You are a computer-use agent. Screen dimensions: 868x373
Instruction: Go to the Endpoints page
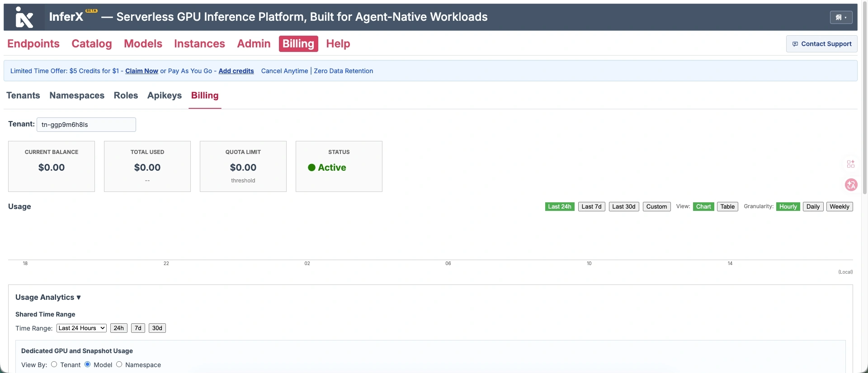click(33, 44)
